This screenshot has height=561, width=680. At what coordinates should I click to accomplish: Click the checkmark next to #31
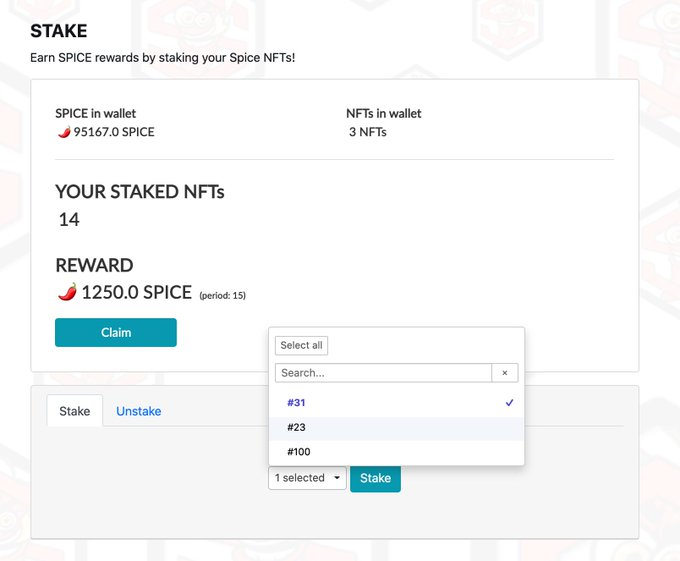[510, 403]
